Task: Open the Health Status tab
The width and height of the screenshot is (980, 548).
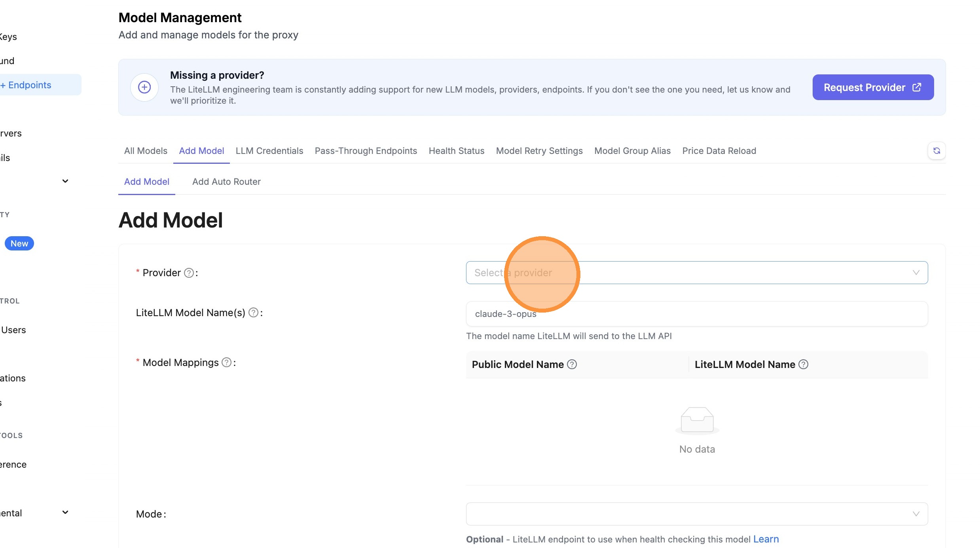Action: coord(456,151)
